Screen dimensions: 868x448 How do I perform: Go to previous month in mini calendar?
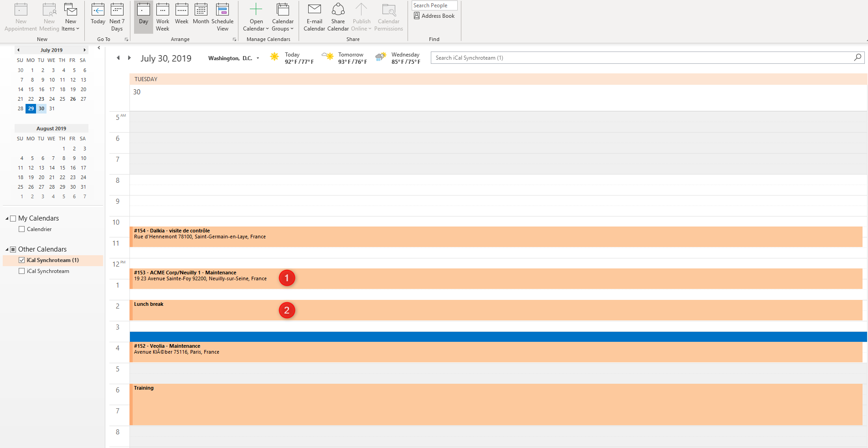pos(18,50)
